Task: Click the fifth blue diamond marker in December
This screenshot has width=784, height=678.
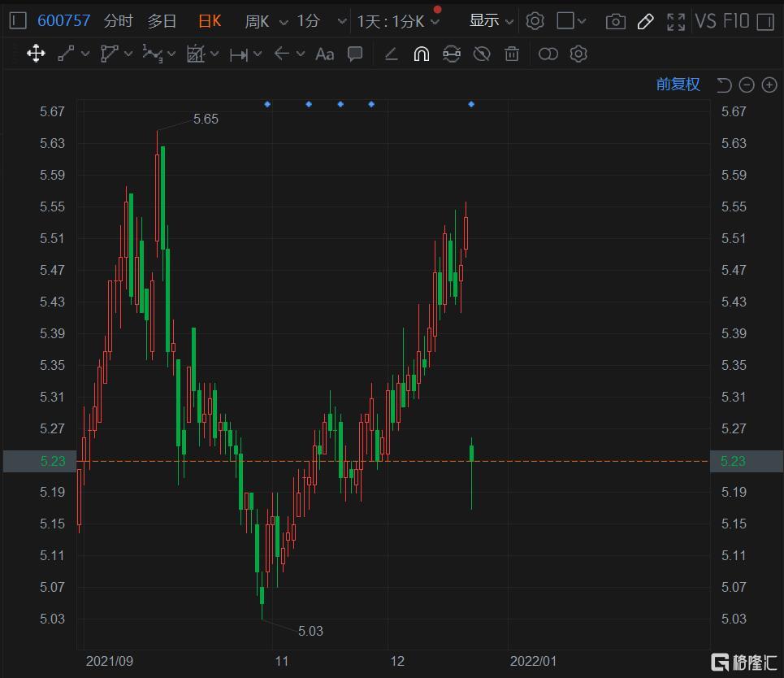Action: 471,104
